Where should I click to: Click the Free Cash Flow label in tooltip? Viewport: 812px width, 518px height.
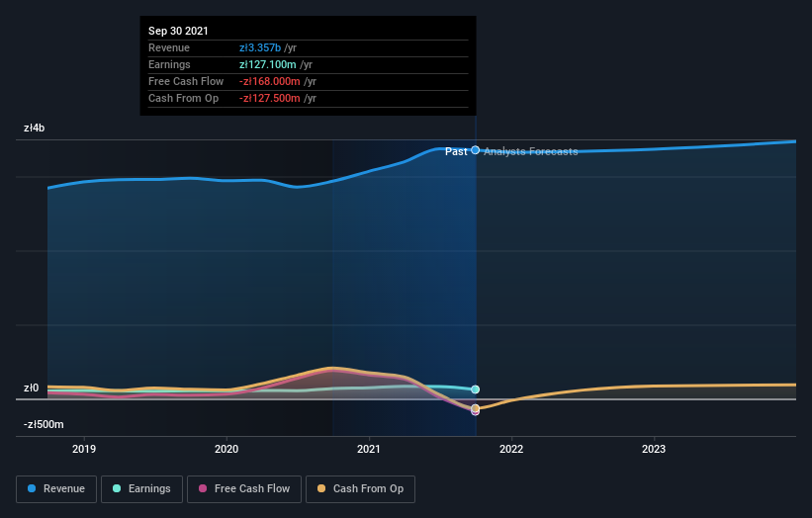click(186, 81)
